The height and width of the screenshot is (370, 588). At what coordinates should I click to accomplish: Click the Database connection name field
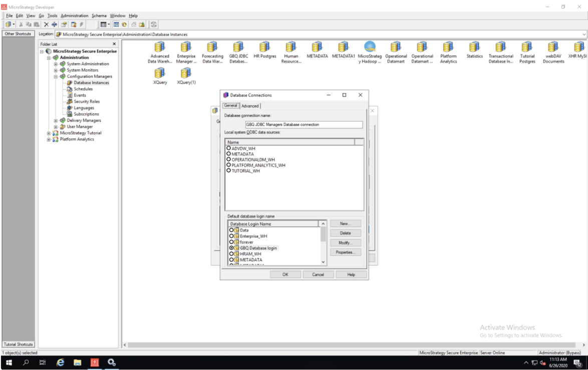click(x=304, y=124)
